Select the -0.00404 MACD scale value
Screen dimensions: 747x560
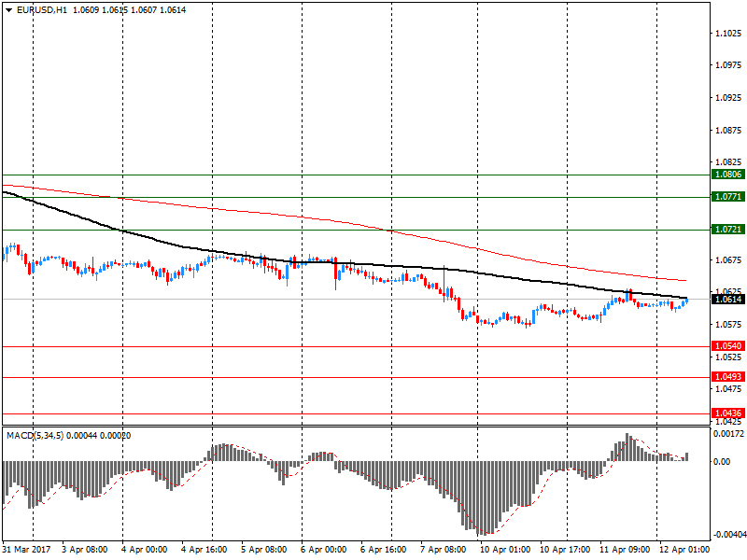pyautogui.click(x=728, y=535)
